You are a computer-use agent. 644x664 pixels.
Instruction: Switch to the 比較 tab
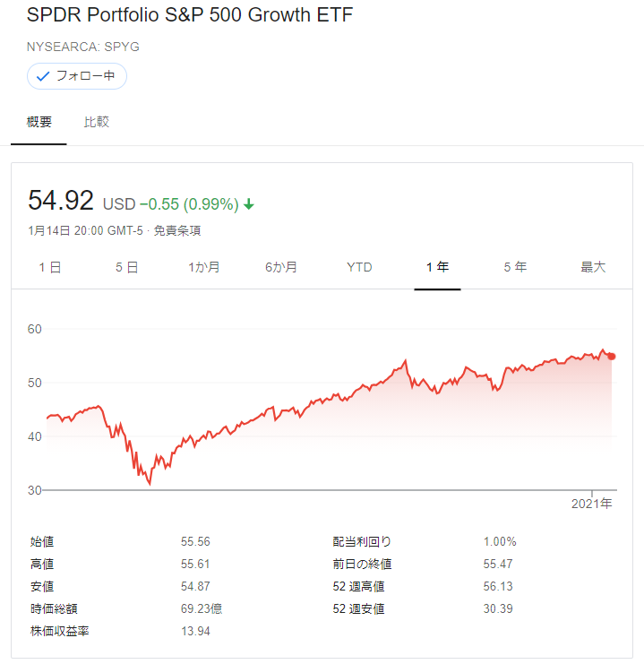click(97, 122)
